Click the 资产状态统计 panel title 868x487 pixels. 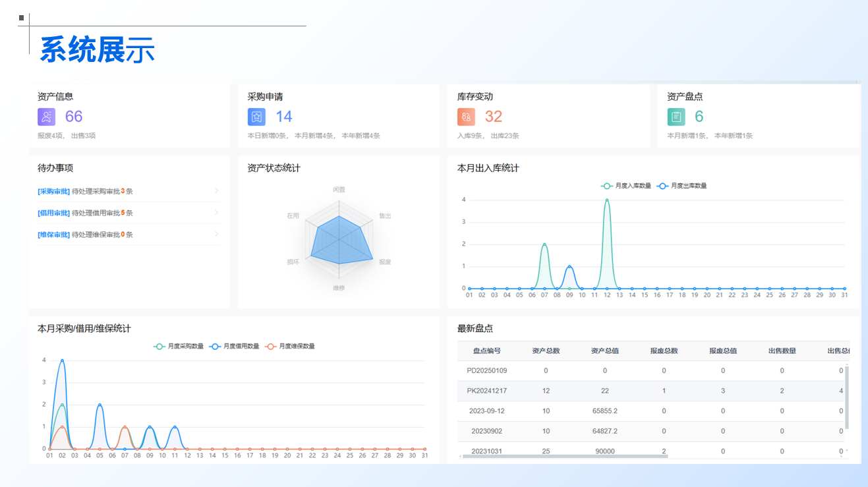274,168
